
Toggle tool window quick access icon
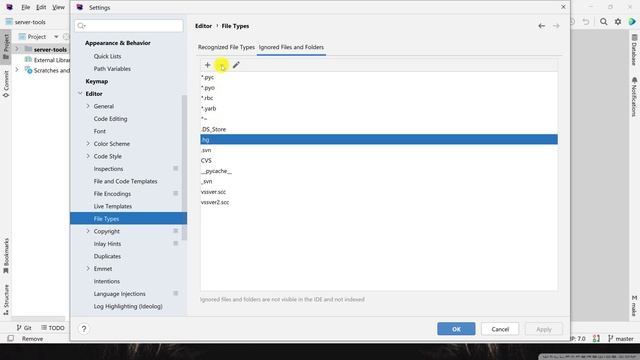tap(11, 338)
